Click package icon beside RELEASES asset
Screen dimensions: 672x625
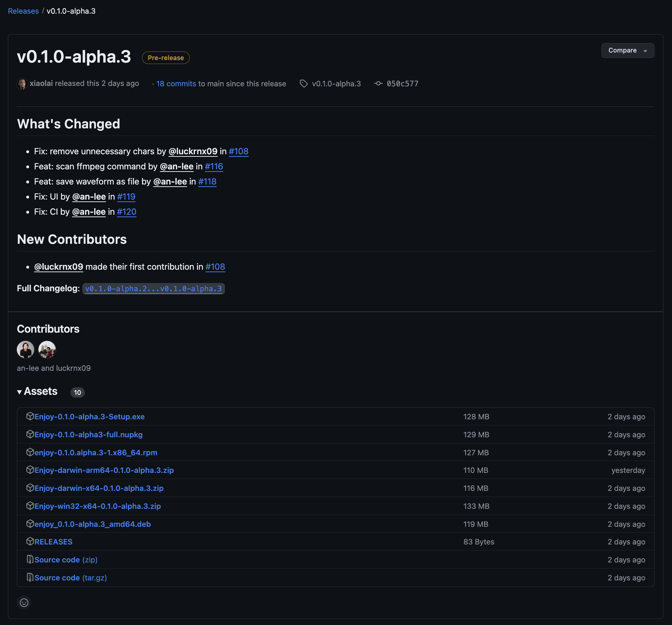[30, 542]
